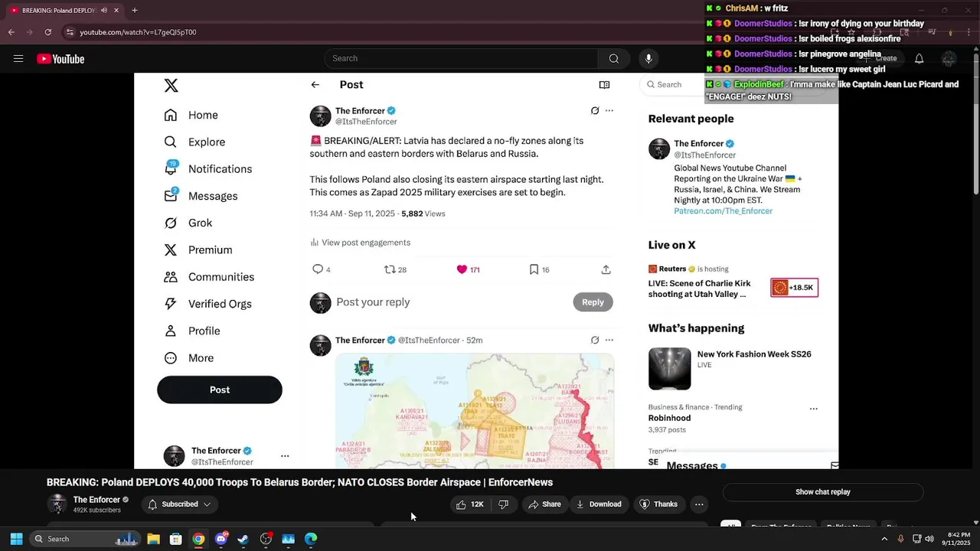Click Show chat replay
The height and width of the screenshot is (551, 980).
click(x=823, y=492)
